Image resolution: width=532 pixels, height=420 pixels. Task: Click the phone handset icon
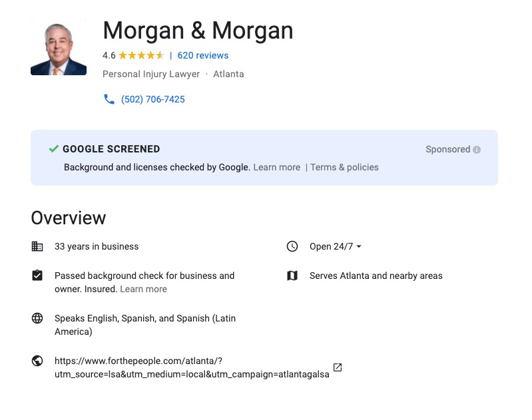coord(109,99)
